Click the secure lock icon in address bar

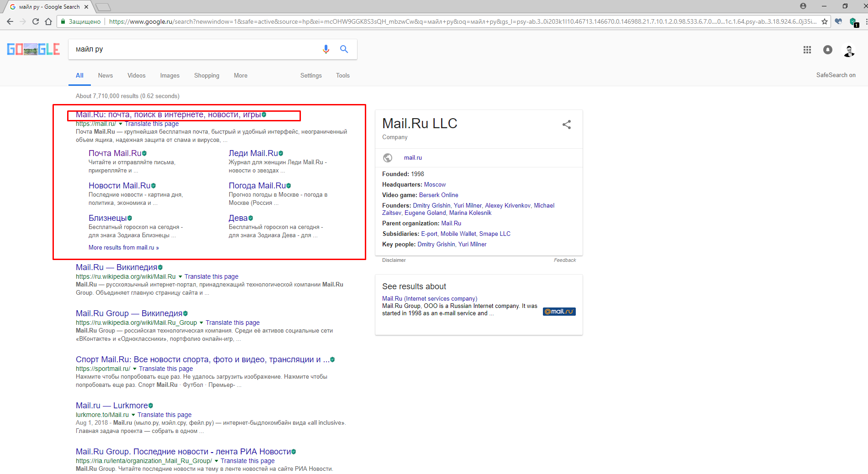63,21
